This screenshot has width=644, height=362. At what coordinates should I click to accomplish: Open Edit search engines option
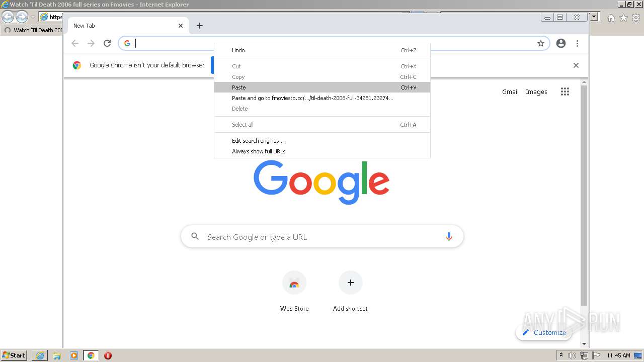322,141
